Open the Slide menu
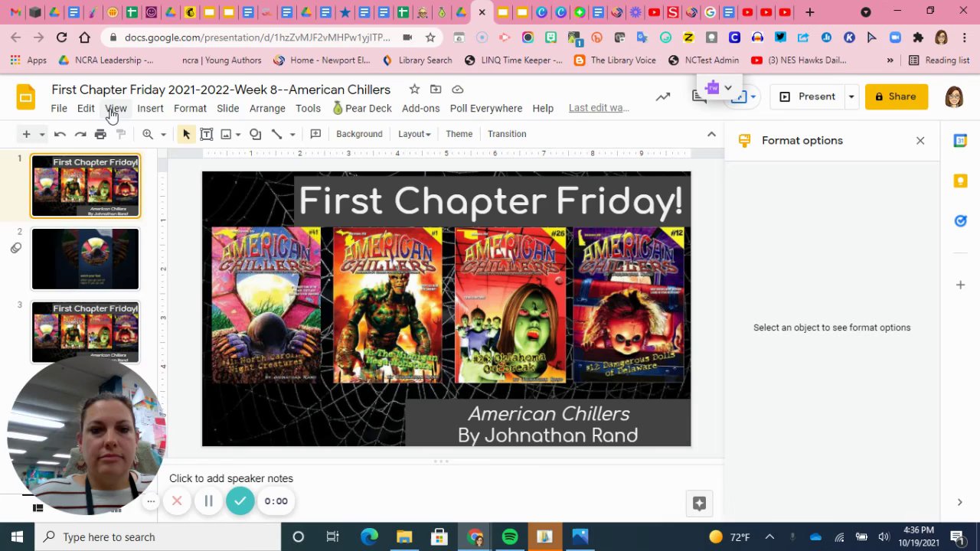 click(227, 108)
